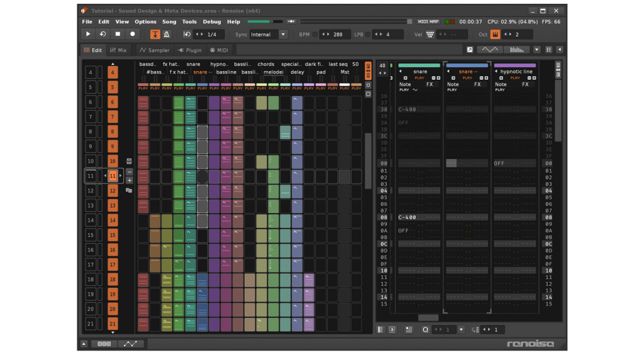Image resolution: width=644 pixels, height=355 pixels.
Task: Toggle the pattern follow button (orange)
Action: point(155,35)
